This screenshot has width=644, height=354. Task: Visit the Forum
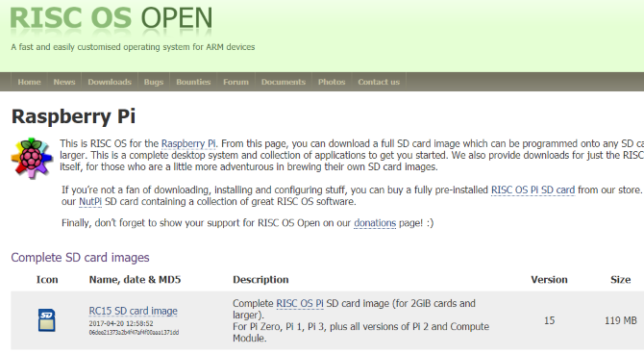click(x=235, y=82)
